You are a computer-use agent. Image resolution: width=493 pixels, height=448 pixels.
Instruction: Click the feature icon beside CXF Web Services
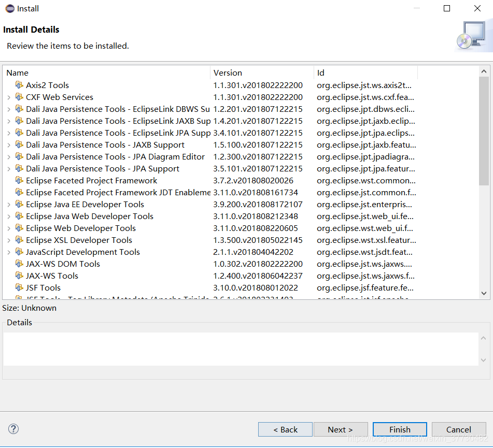tap(19, 97)
